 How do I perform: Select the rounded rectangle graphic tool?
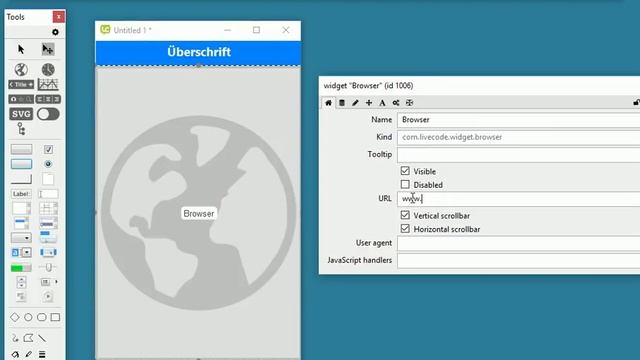pos(42,317)
